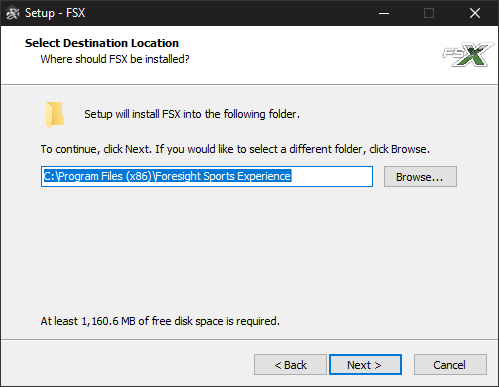Screen dimensions: 499x387
Task: Click "Where should FSX be installed?" subtitle
Action: point(115,59)
